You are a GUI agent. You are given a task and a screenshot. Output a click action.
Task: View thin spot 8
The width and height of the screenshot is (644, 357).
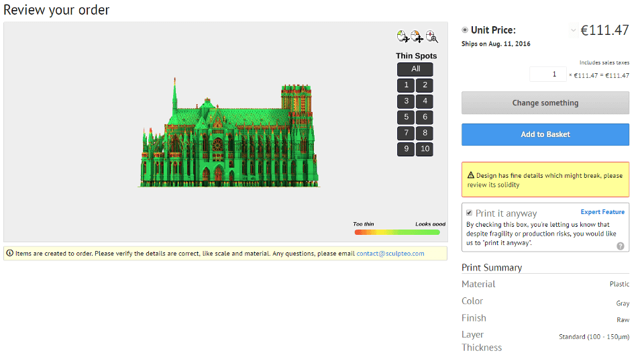(424, 133)
